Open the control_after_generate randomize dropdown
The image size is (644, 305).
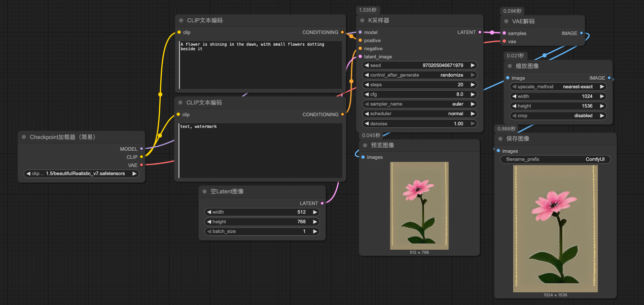419,75
